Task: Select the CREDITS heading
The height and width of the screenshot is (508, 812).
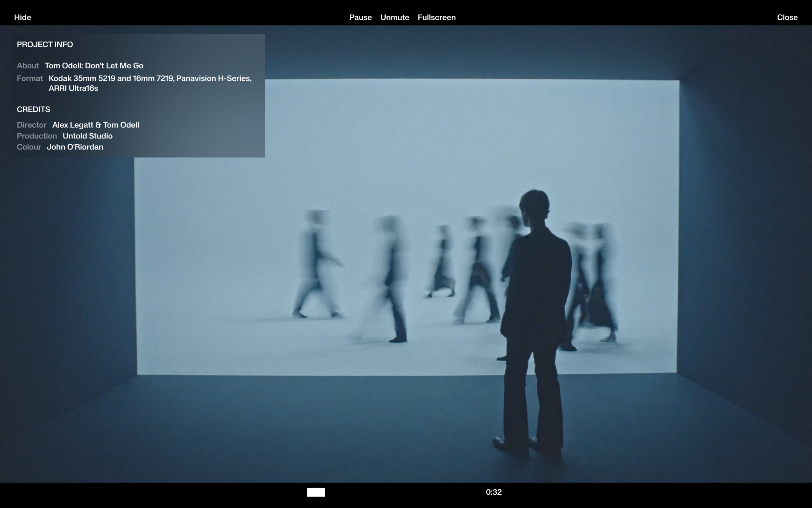Action: coord(33,109)
